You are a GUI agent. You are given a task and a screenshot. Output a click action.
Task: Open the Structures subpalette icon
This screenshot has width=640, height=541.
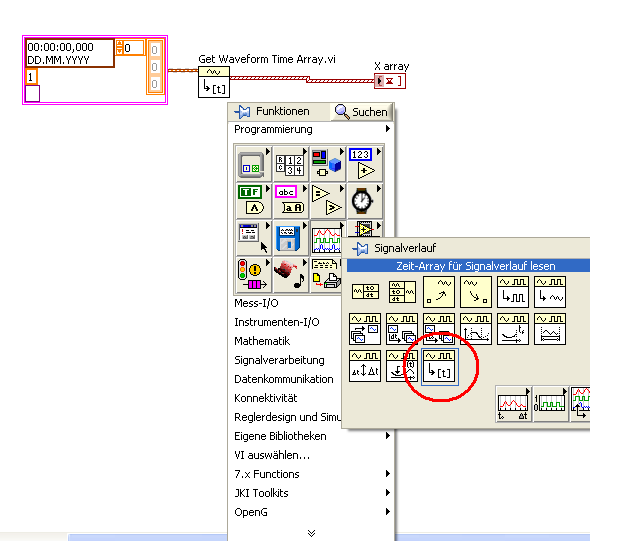pos(252,164)
